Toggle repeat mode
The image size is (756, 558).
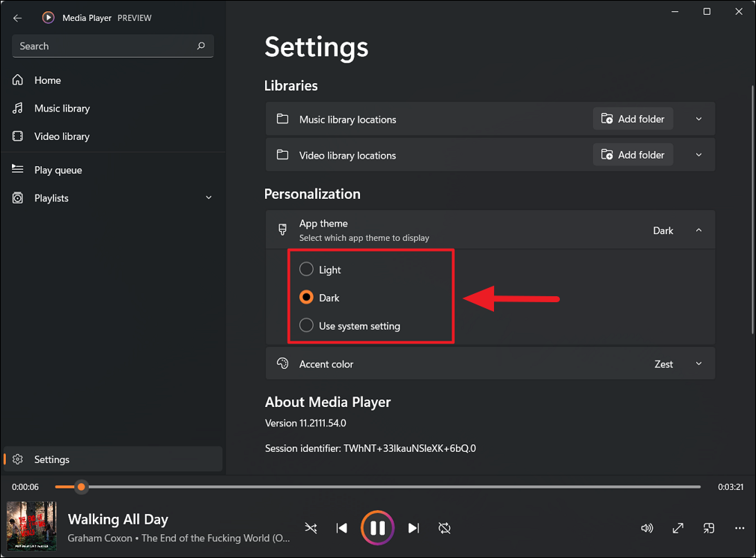tap(445, 528)
